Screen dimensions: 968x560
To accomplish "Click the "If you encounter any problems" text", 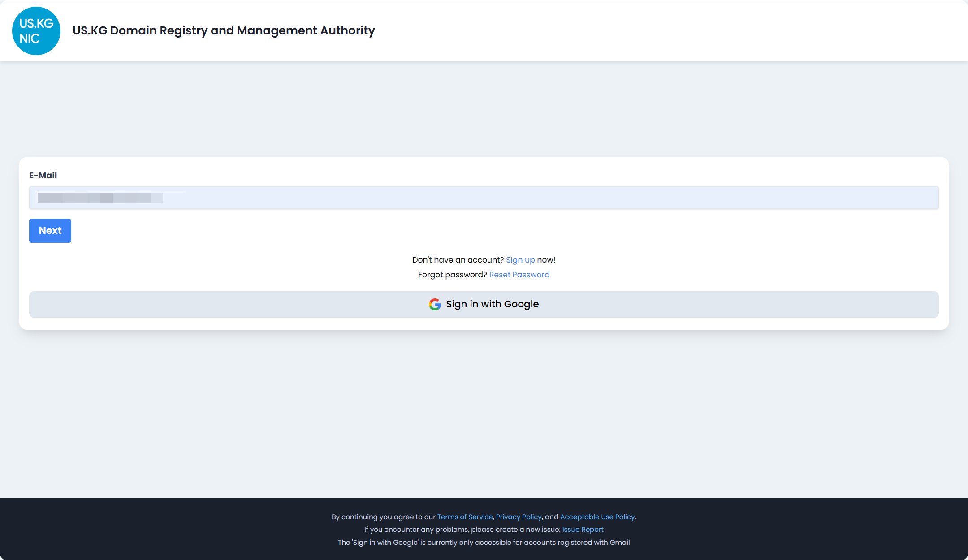I will coord(462,530).
